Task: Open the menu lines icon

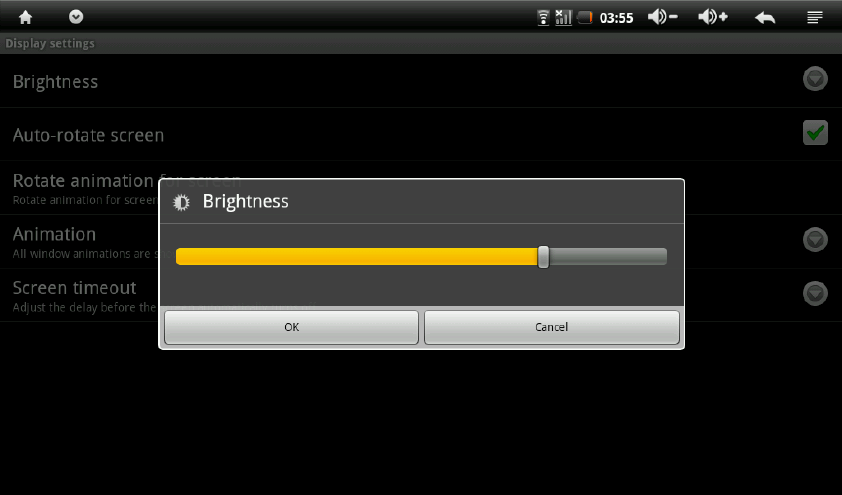Action: pyautogui.click(x=815, y=18)
